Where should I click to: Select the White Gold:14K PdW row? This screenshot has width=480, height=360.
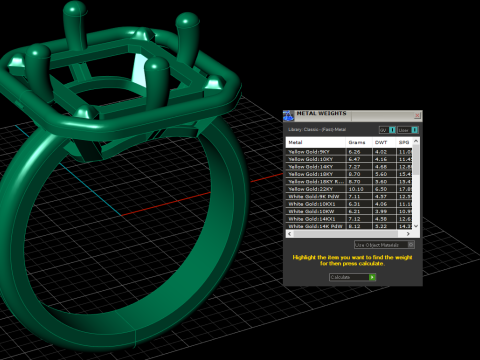coord(349,226)
